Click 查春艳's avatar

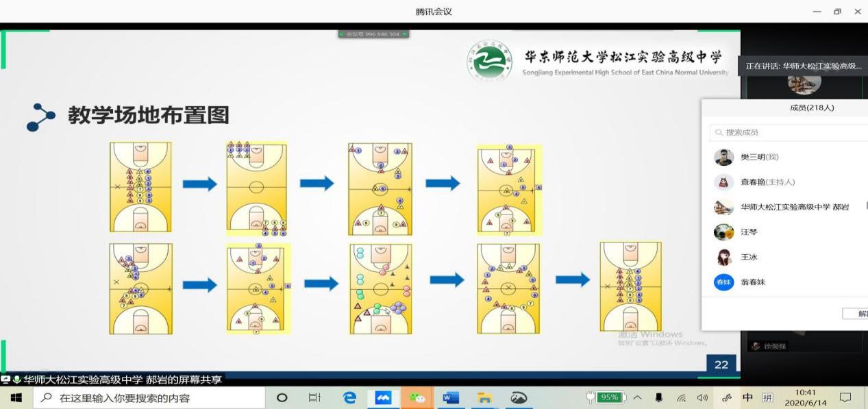point(723,182)
